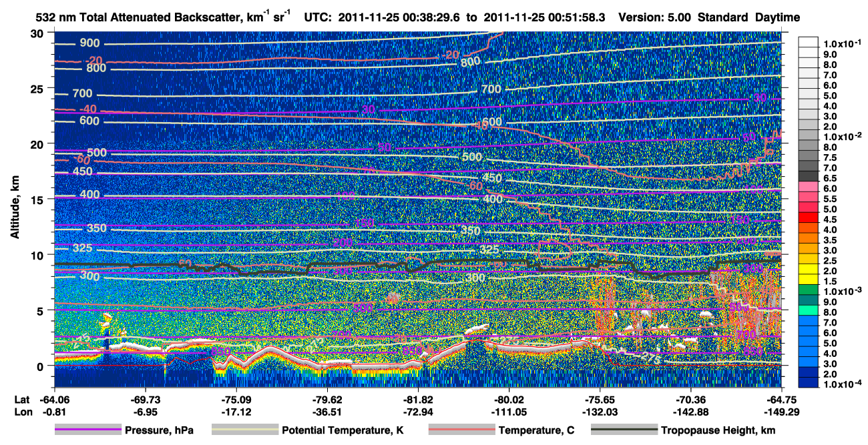Pick the dark gray colorbar swatch labeled 6.5

tap(809, 177)
